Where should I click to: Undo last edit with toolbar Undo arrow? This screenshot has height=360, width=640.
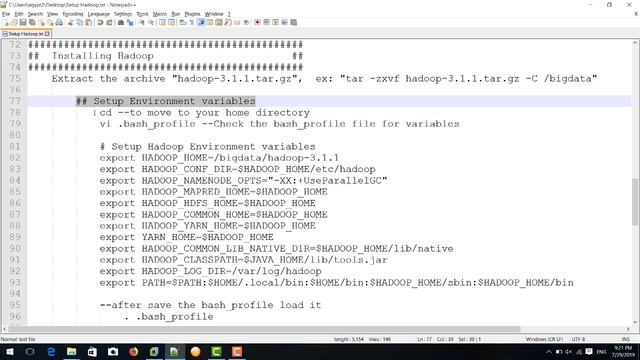pos(100,22)
